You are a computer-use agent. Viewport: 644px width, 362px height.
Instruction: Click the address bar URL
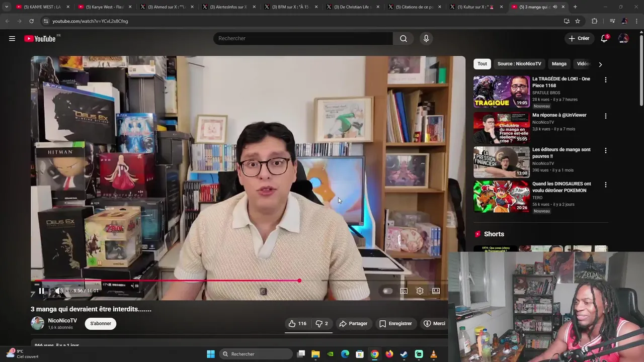click(90, 21)
